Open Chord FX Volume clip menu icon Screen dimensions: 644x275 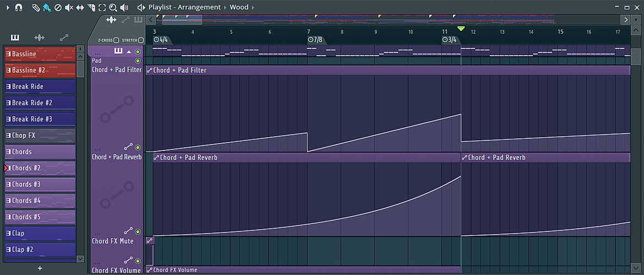[x=150, y=270]
